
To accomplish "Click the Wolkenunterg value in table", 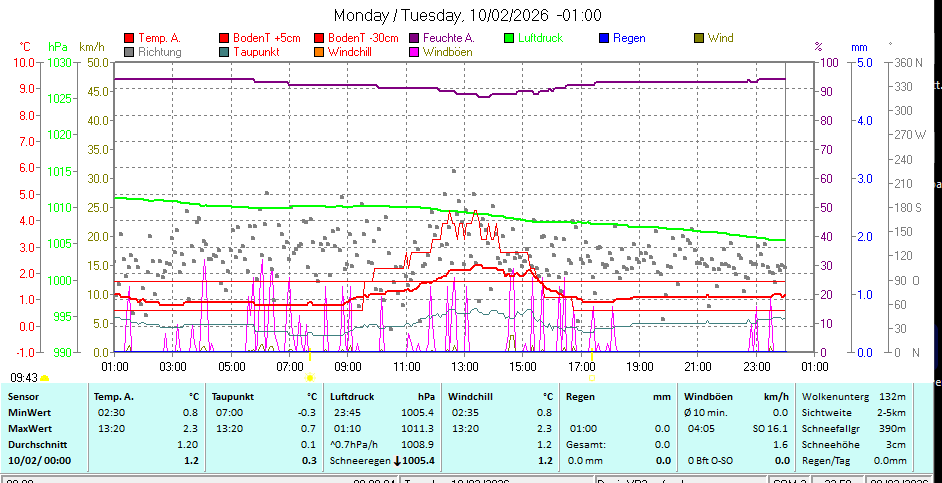I will [893, 397].
